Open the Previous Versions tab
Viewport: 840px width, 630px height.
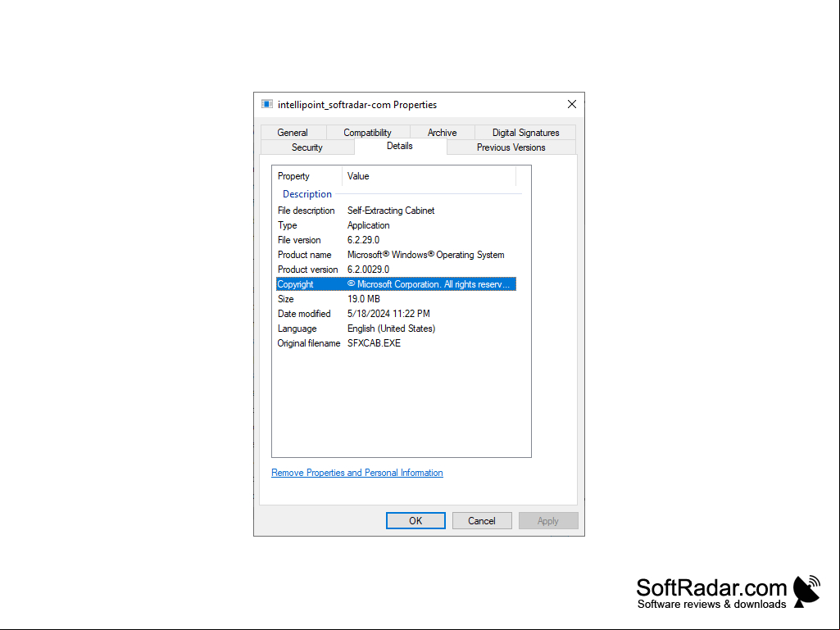511,147
